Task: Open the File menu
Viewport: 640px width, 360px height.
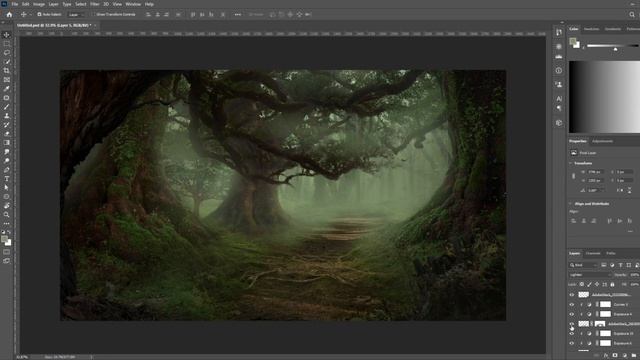Action: [15, 4]
